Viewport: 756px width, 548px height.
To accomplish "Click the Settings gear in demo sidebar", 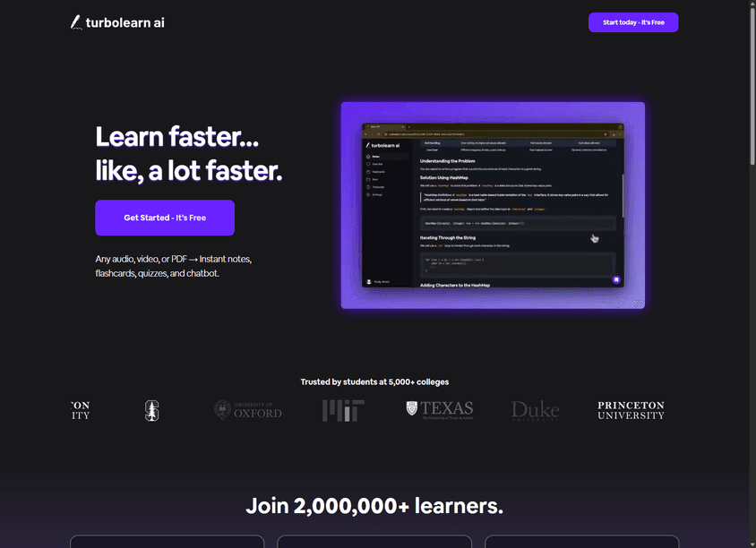I will click(368, 194).
